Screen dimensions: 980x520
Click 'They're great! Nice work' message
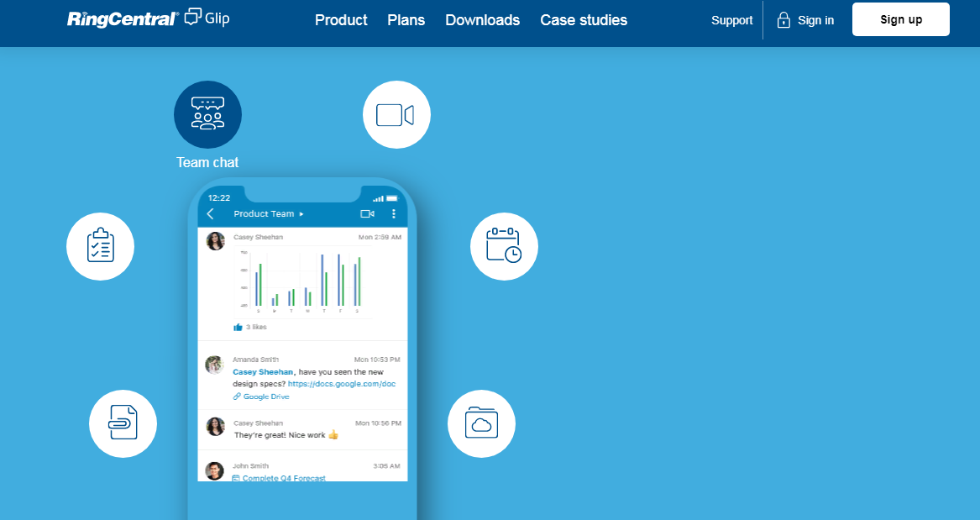286,435
